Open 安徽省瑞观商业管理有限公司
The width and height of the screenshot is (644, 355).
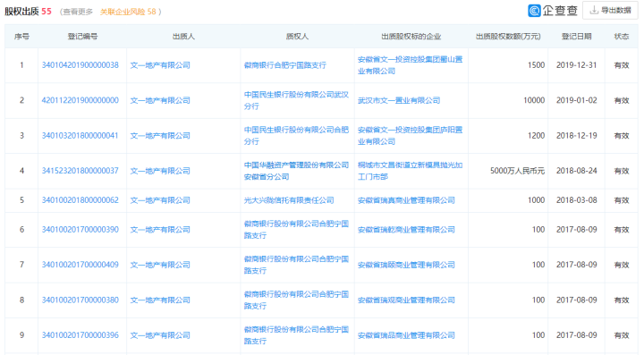click(406, 300)
